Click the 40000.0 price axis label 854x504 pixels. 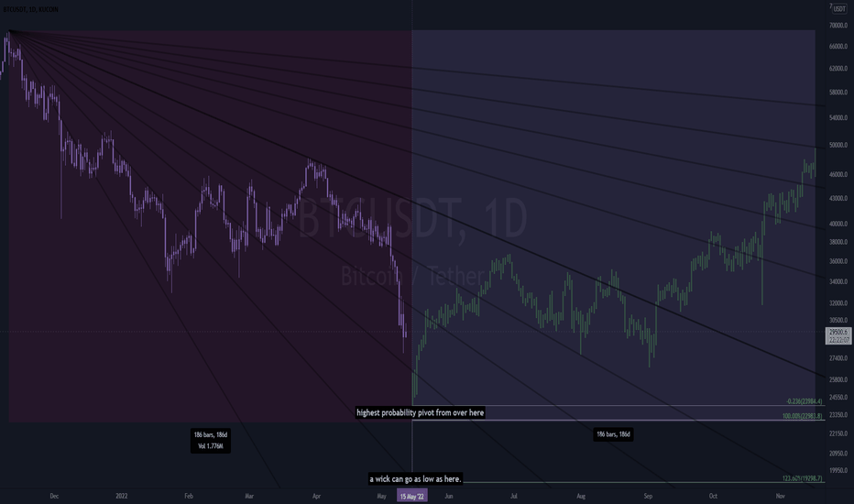(x=838, y=224)
